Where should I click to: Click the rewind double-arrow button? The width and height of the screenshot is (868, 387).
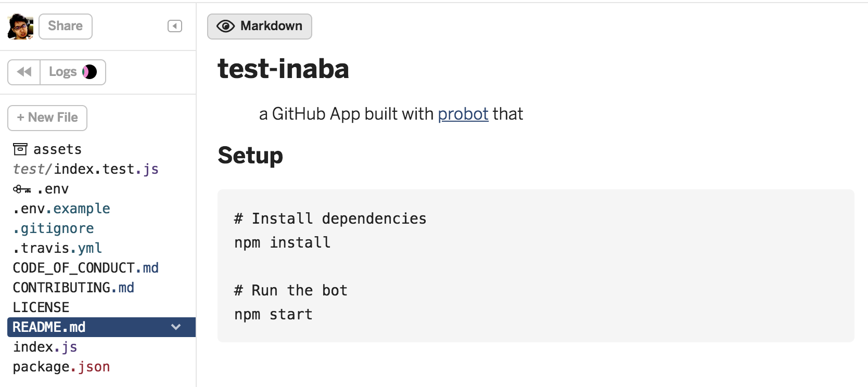[x=24, y=72]
